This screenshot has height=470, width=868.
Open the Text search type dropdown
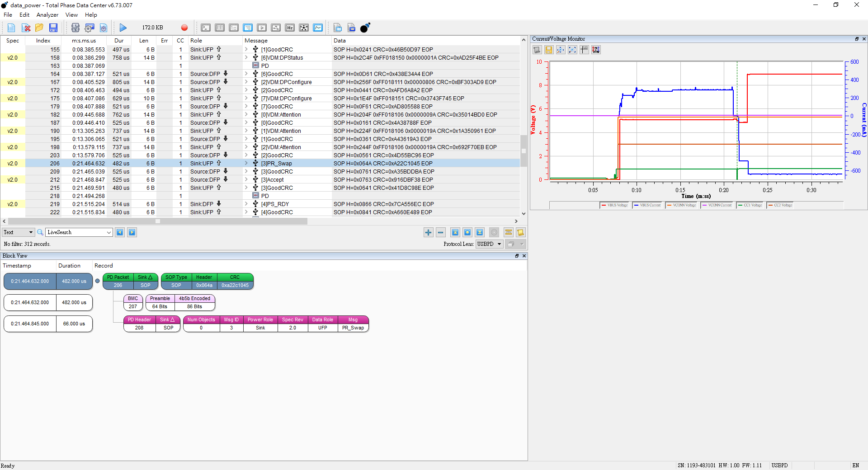(18, 232)
